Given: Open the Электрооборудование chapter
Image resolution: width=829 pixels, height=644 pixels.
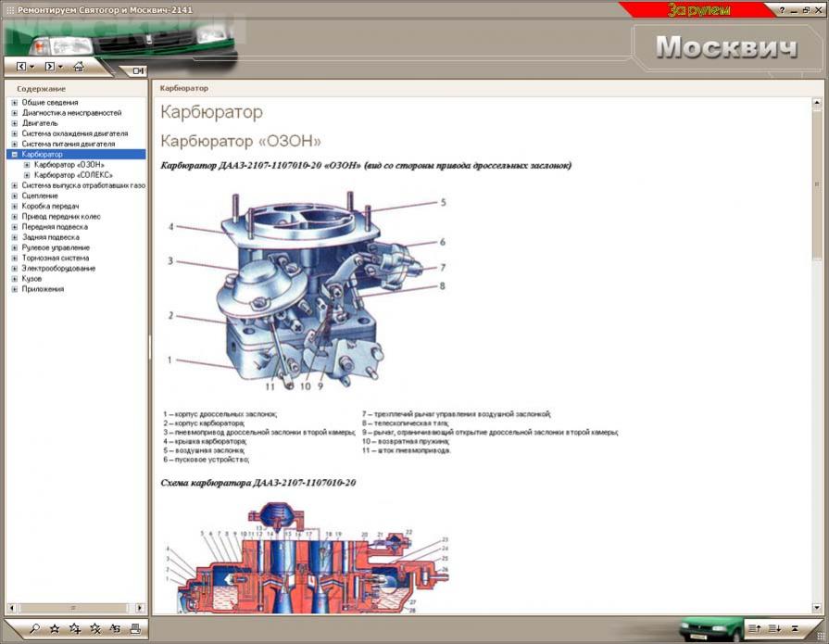Looking at the screenshot, I should 58,268.
